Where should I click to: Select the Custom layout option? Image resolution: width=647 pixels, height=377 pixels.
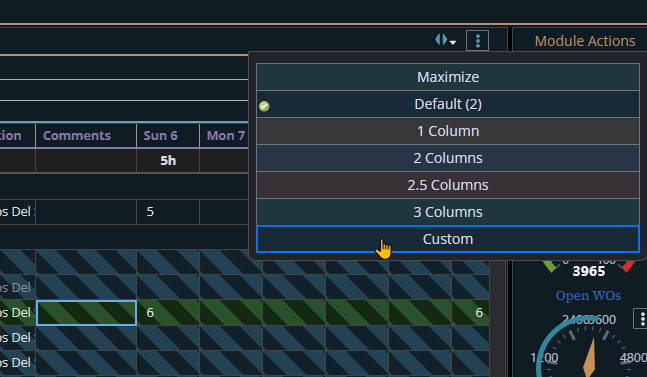tap(448, 239)
